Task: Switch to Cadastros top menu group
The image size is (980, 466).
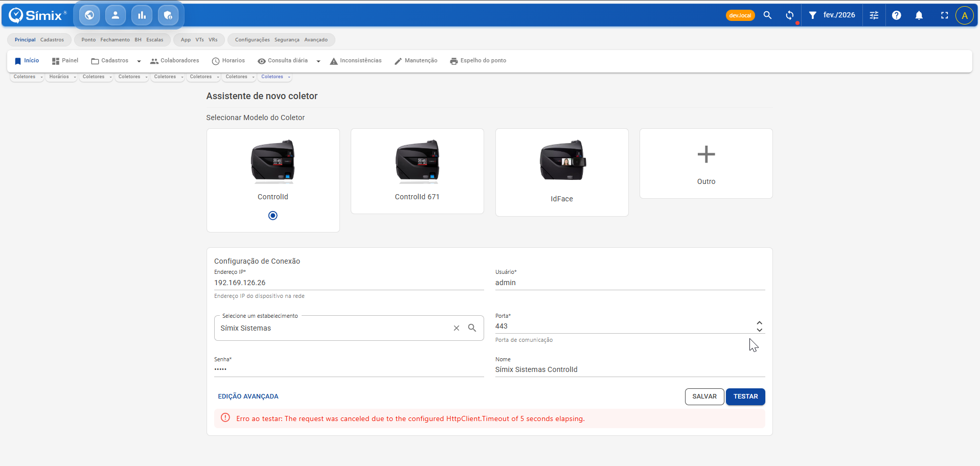Action: (x=52, y=40)
